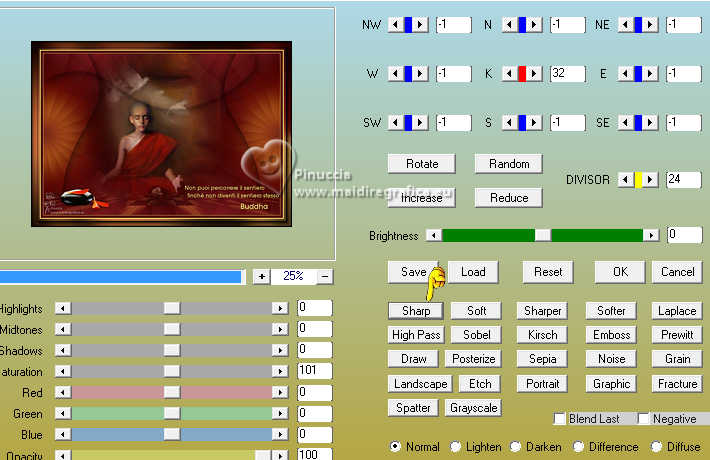The image size is (710, 460).
Task: Cancel the filter dialog
Action: click(677, 272)
